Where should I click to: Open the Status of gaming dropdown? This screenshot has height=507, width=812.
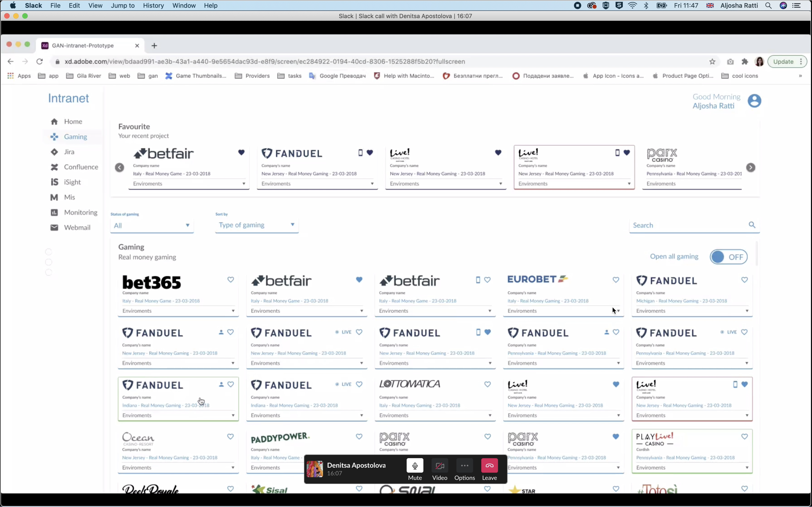click(152, 225)
